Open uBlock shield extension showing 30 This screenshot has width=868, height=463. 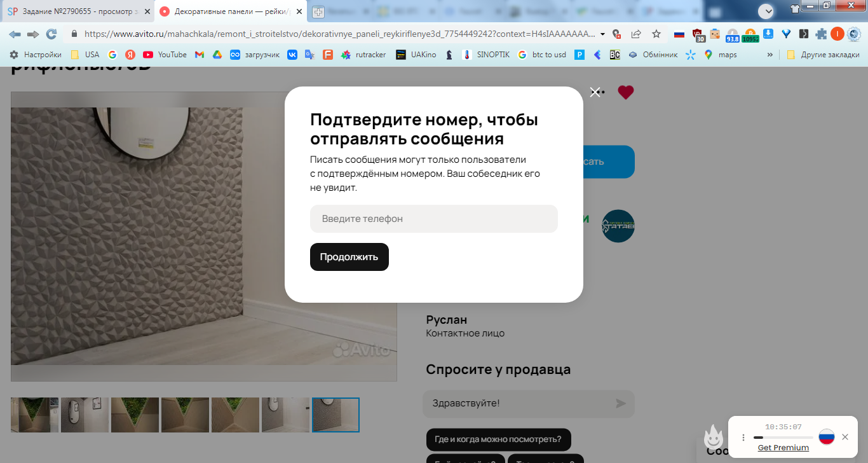(698, 35)
